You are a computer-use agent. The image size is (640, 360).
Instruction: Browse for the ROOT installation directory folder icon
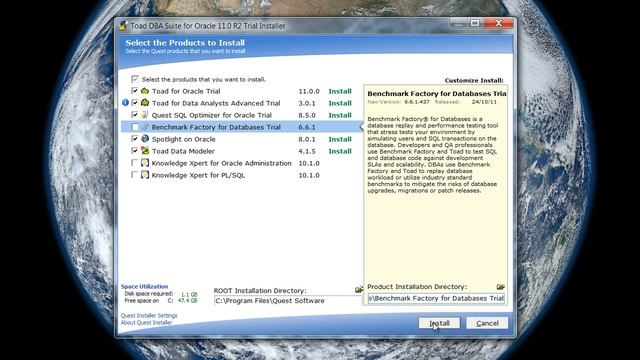tap(359, 290)
